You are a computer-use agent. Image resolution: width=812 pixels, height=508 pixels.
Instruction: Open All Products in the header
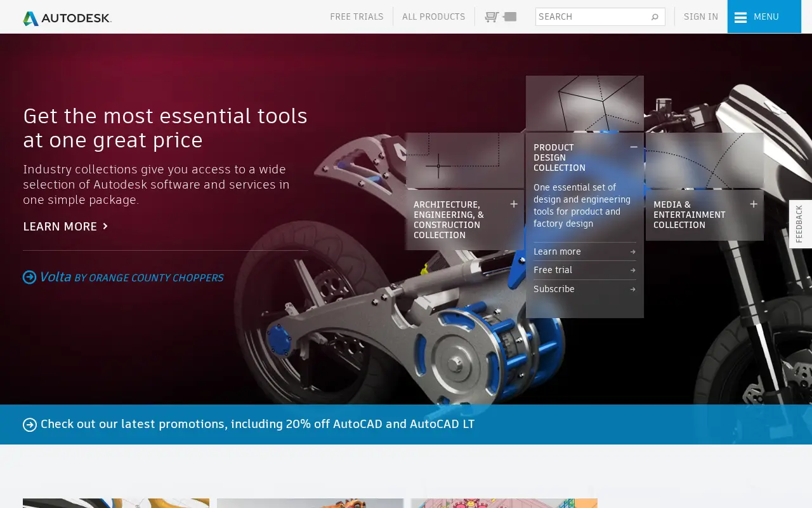[433, 17]
